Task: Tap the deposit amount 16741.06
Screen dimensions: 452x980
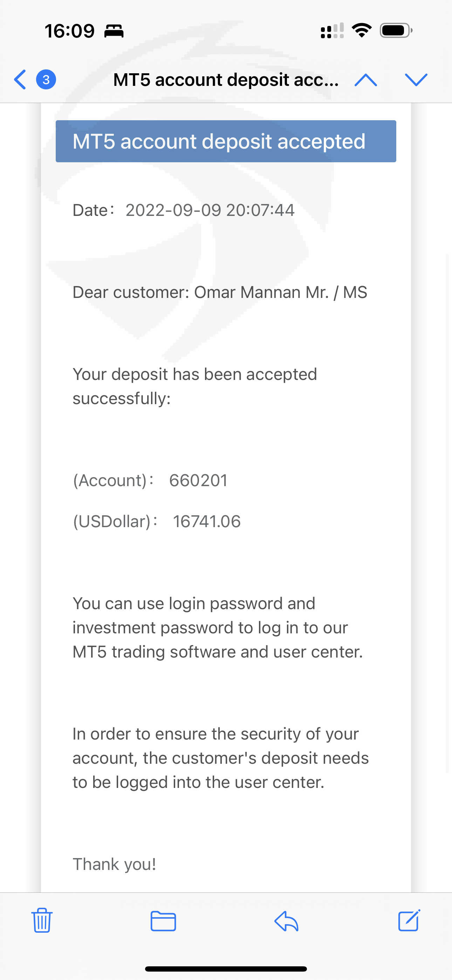Action: point(207,522)
